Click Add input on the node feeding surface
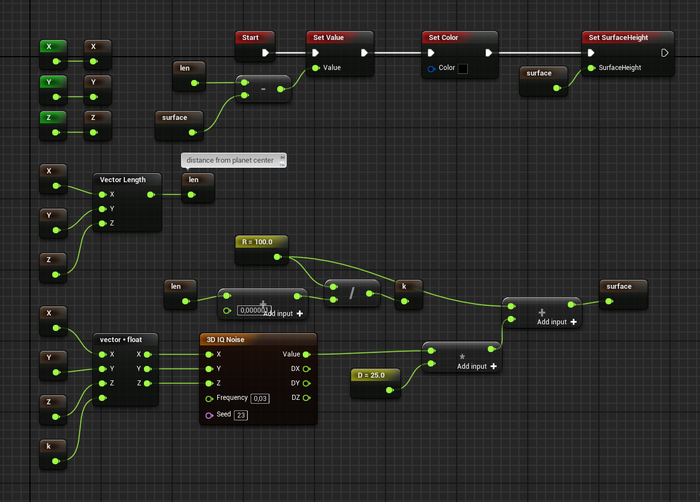700x502 pixels. click(556, 322)
